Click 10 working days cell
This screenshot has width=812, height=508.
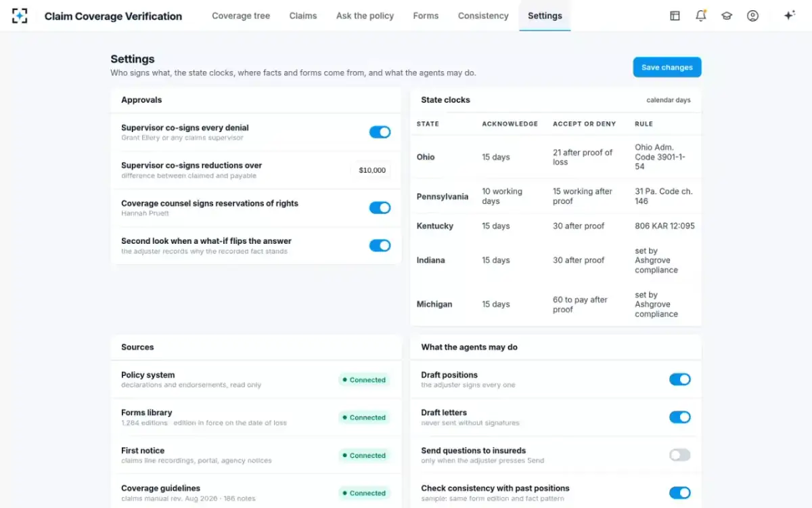pyautogui.click(x=501, y=196)
